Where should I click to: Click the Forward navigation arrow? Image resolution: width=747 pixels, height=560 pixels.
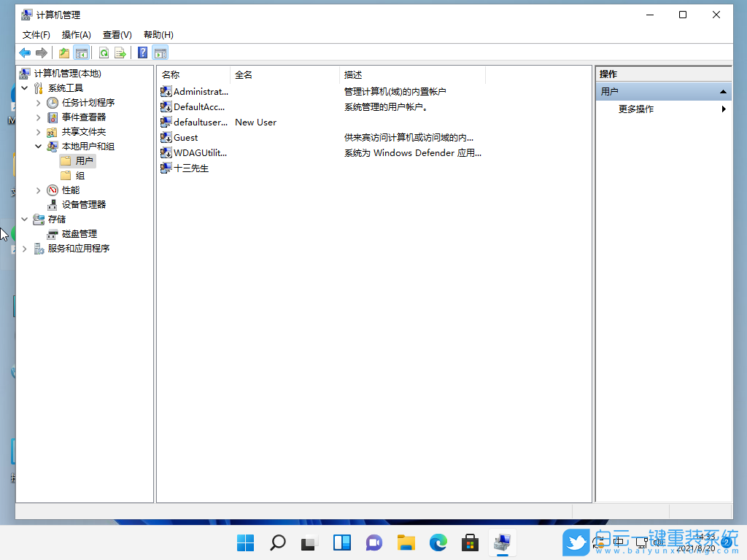[x=42, y=52]
